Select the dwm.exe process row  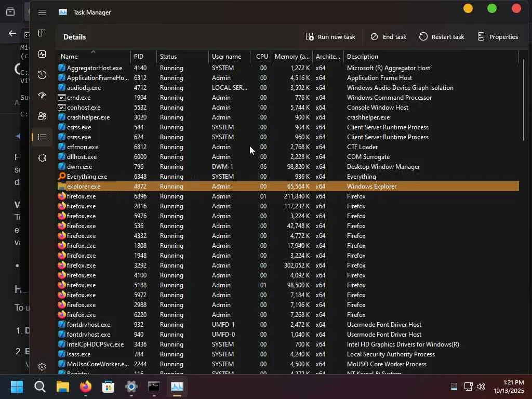coord(288,167)
